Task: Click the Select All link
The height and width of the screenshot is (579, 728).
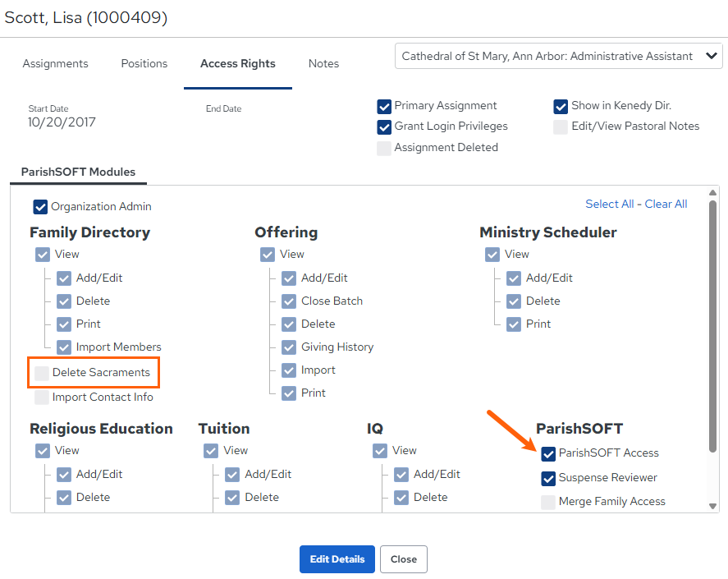Action: click(609, 204)
